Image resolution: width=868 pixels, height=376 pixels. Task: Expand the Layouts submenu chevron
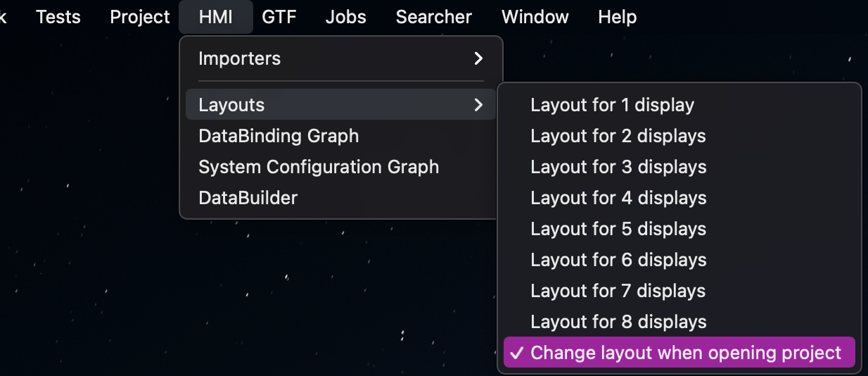point(478,105)
